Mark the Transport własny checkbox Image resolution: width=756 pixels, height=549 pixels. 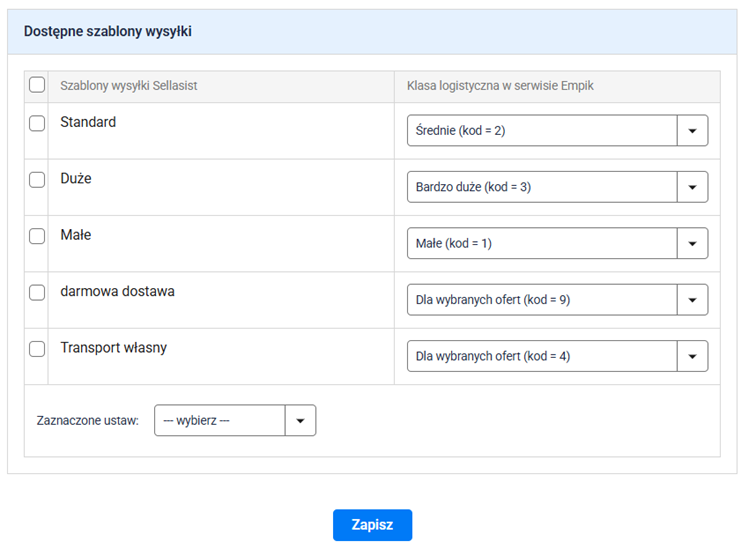(x=37, y=349)
